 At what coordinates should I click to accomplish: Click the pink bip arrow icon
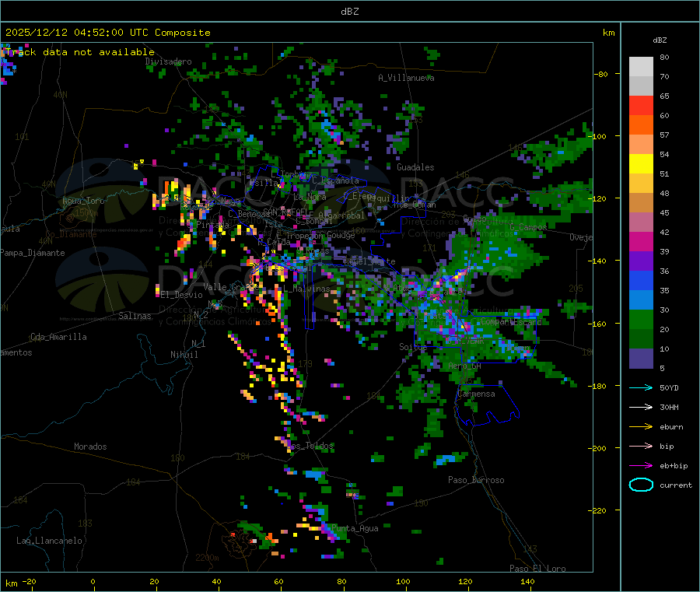click(x=641, y=446)
